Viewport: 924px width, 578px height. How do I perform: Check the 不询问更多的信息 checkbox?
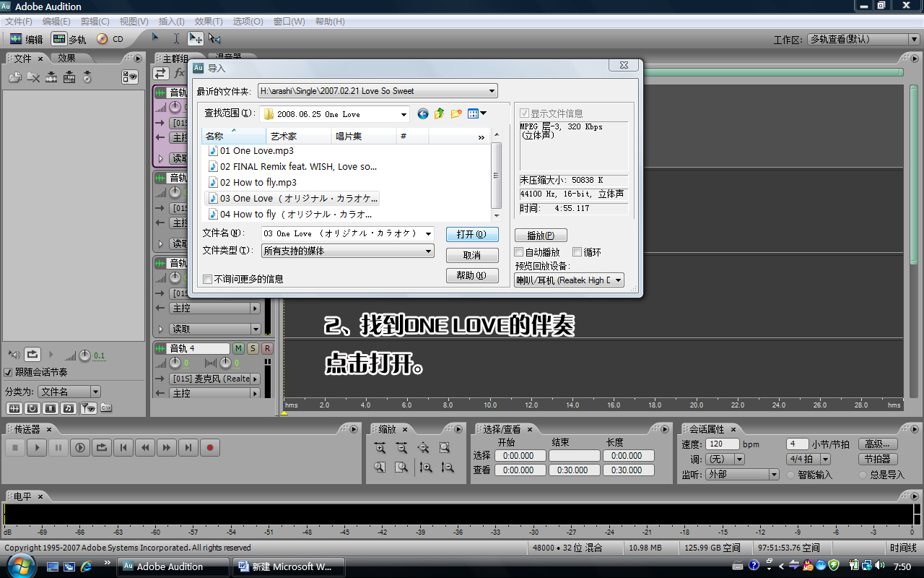click(207, 279)
